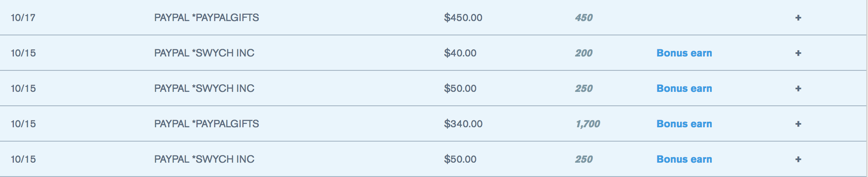
Task: Expand the bottom-row $50.00 SWYCH INC transaction
Action: pyautogui.click(x=798, y=159)
